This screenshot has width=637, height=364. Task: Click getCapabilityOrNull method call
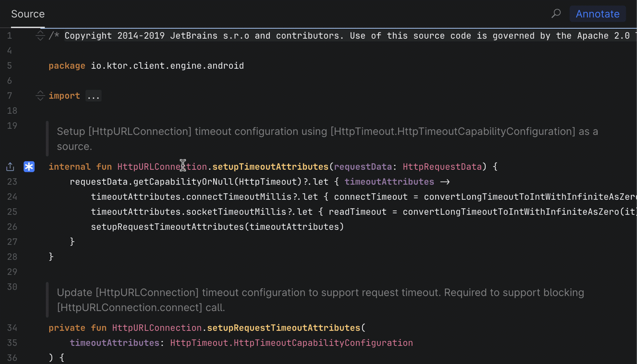click(184, 182)
